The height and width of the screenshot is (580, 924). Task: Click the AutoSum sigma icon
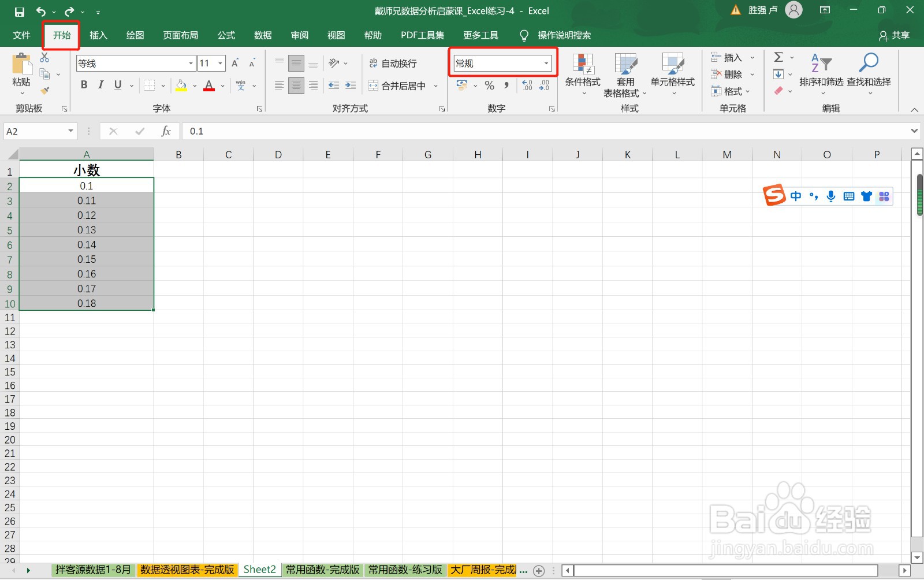(x=779, y=57)
